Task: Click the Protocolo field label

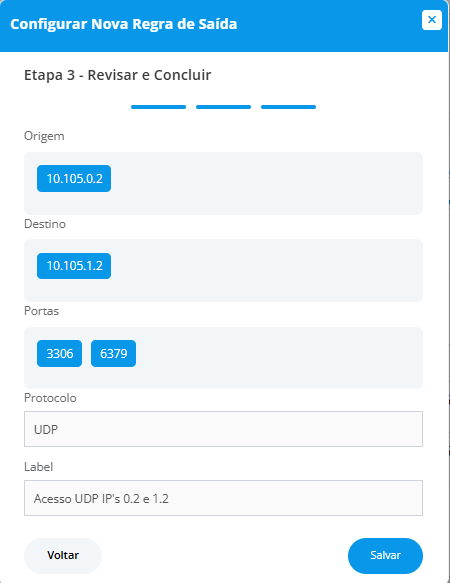Action: [x=50, y=398]
